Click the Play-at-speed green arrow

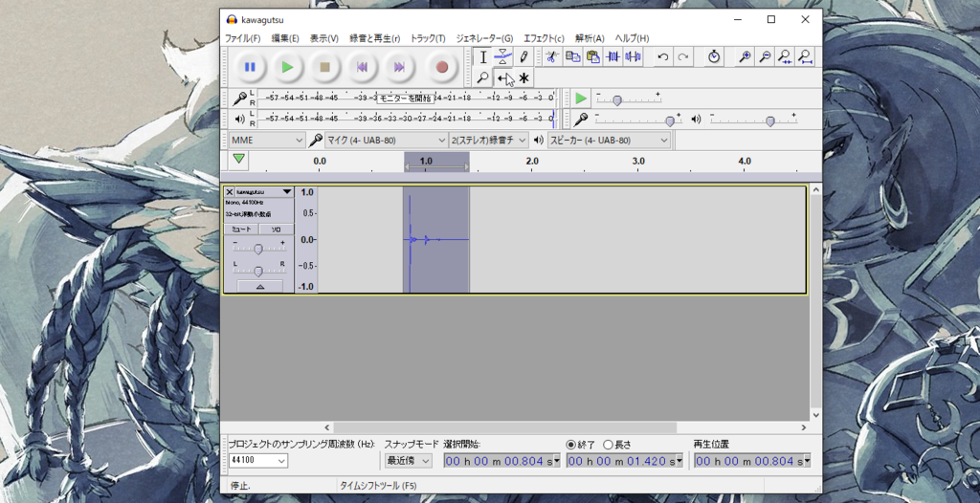pyautogui.click(x=581, y=98)
